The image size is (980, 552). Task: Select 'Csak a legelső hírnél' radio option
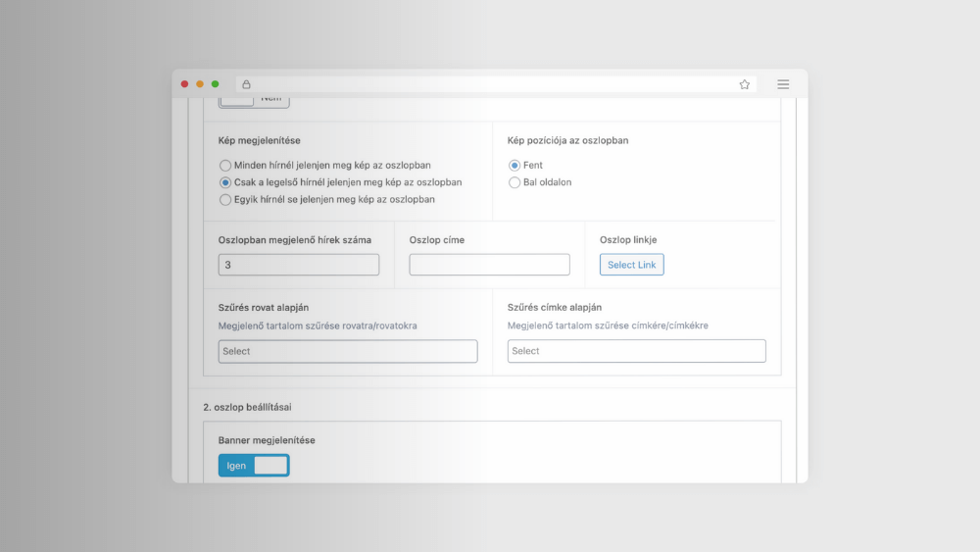coord(225,182)
